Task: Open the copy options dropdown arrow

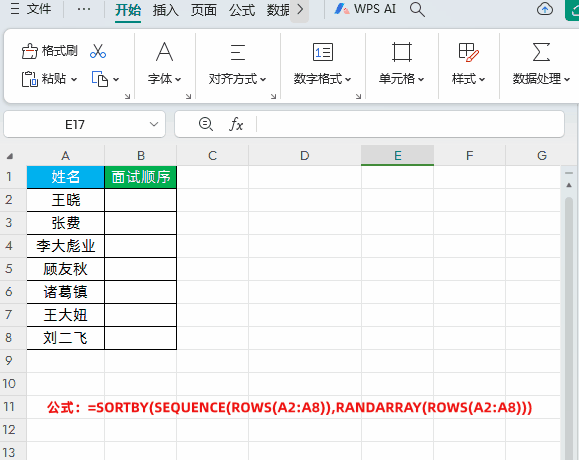Action: (116, 79)
